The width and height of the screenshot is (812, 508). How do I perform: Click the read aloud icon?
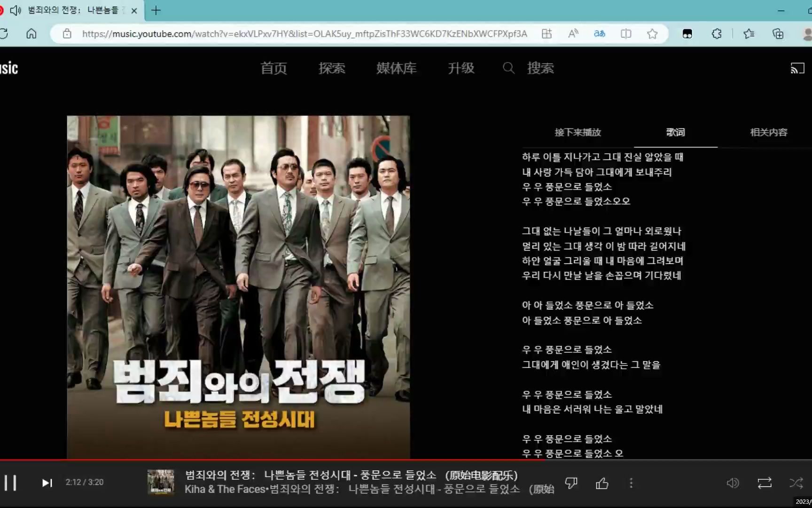click(x=573, y=34)
